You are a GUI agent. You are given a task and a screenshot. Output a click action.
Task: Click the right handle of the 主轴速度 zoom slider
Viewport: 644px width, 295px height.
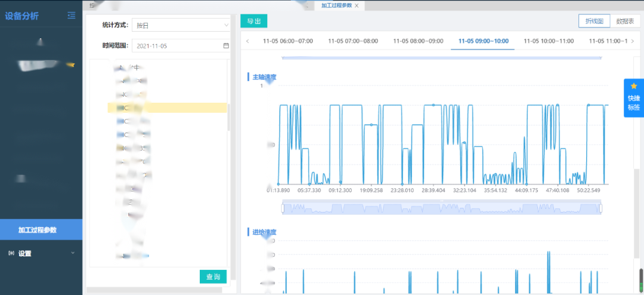click(x=601, y=208)
